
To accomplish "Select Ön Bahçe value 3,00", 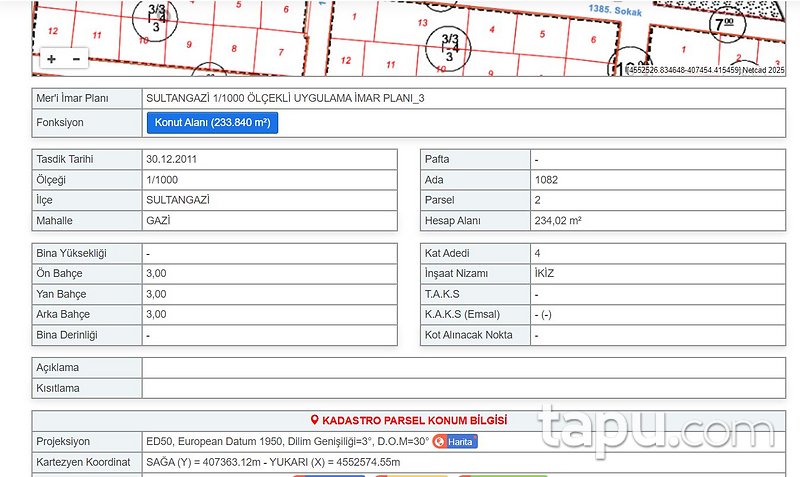I will (156, 273).
